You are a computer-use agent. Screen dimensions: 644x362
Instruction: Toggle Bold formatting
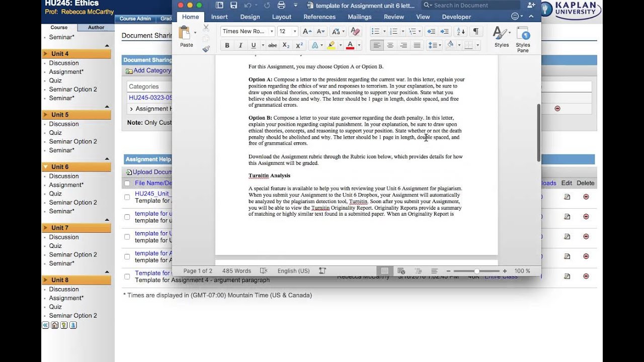click(227, 45)
